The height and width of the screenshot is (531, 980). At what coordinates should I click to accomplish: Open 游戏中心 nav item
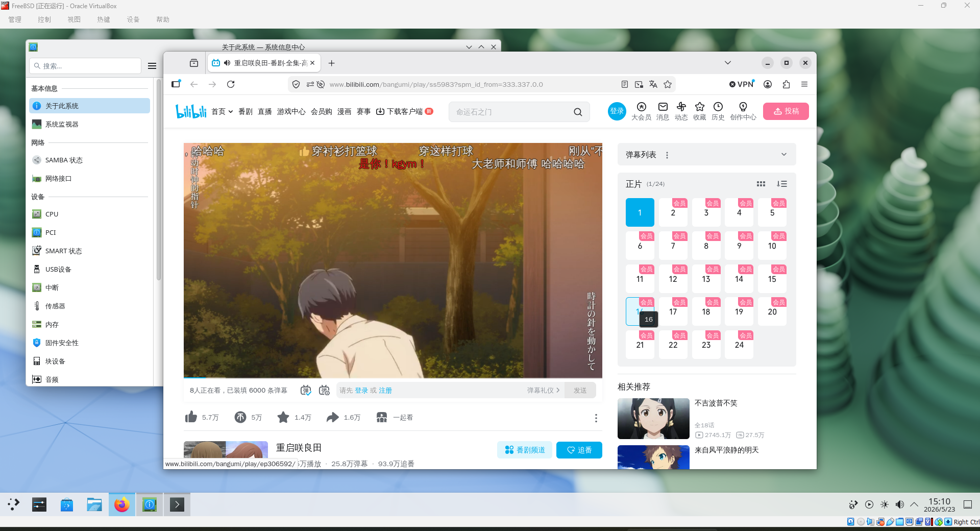[x=291, y=111]
